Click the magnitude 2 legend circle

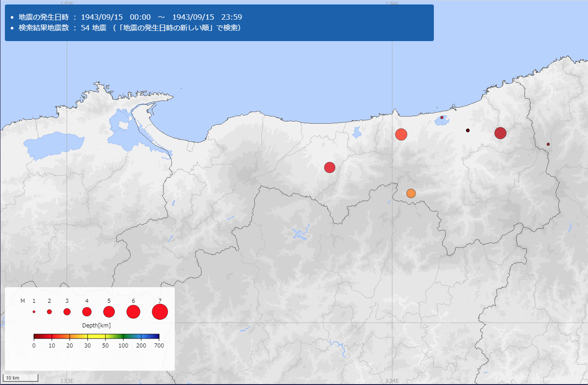click(x=49, y=312)
